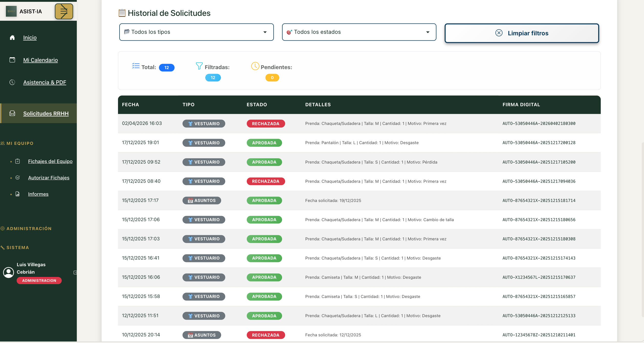644x343 pixels.
Task: Open the Todos los tipos dropdown
Action: [x=196, y=32]
